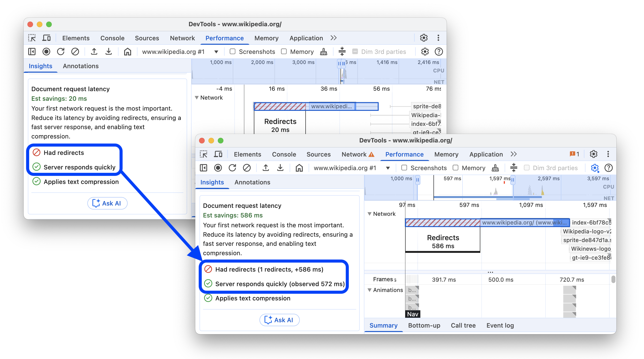Open the Performance panel capture settings gear
The width and height of the screenshot is (644, 359).
click(x=595, y=168)
